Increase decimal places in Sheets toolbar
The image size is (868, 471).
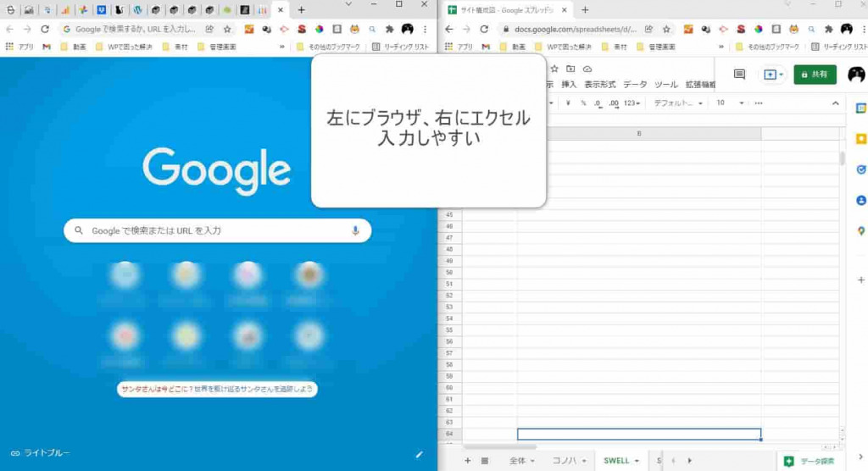pos(614,103)
